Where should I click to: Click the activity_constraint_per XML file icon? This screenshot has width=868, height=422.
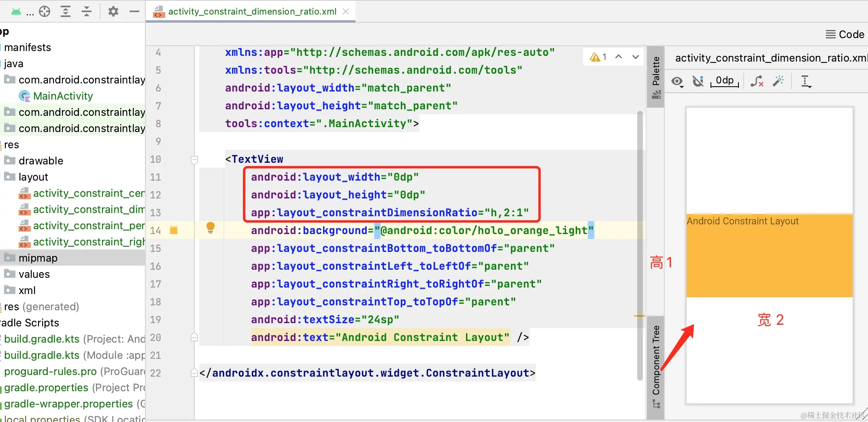click(x=24, y=226)
